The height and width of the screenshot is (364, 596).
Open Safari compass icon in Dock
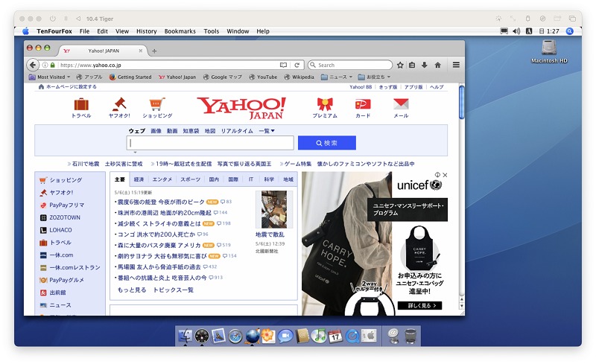tap(235, 336)
